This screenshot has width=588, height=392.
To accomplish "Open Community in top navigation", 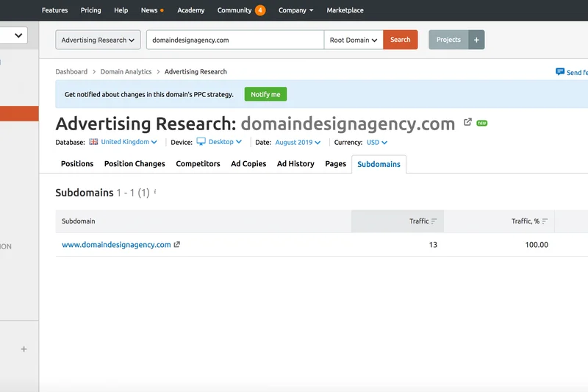I will [x=234, y=10].
